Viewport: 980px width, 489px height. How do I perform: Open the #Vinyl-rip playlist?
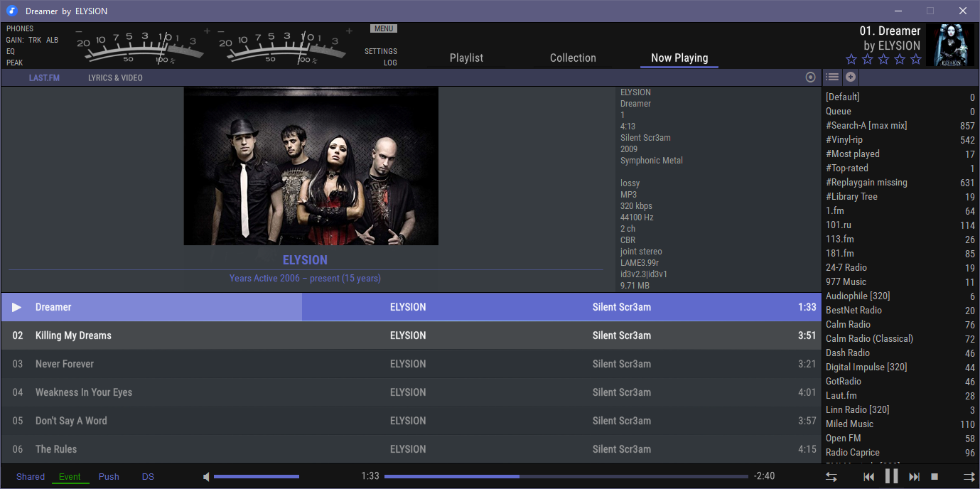pyautogui.click(x=900, y=140)
